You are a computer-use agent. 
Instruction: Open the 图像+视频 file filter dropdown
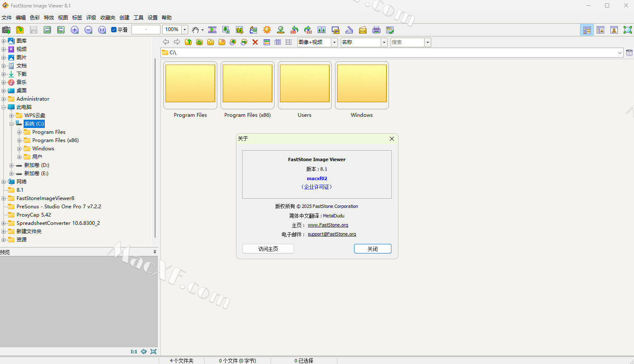pyautogui.click(x=334, y=42)
